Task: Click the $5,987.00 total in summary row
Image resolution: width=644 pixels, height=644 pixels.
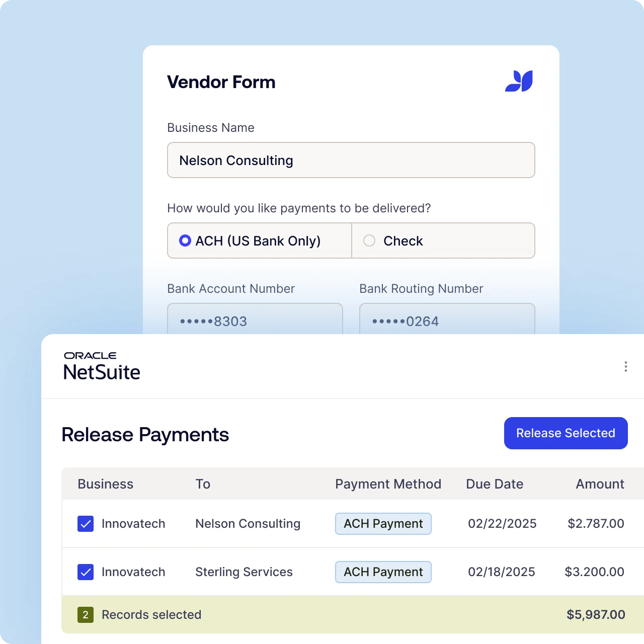Action: coord(596,614)
